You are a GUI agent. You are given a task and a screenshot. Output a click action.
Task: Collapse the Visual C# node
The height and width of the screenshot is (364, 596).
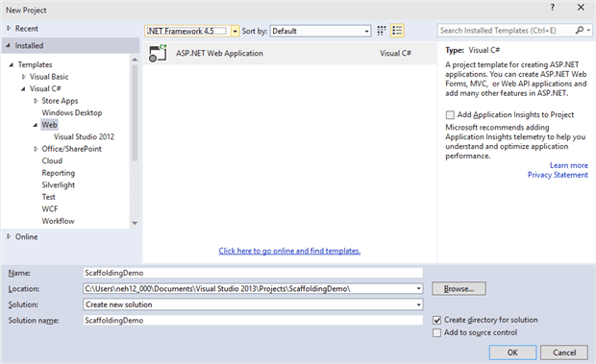(x=24, y=88)
